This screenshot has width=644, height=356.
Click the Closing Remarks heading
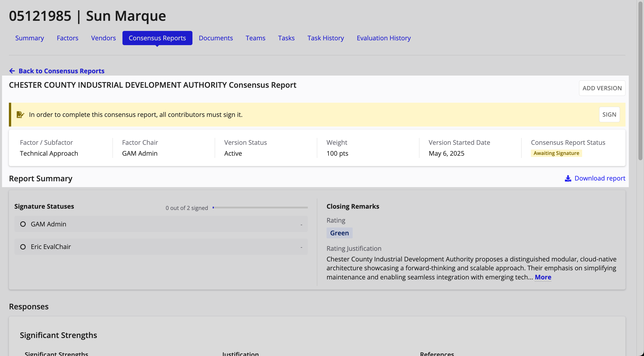pos(353,206)
